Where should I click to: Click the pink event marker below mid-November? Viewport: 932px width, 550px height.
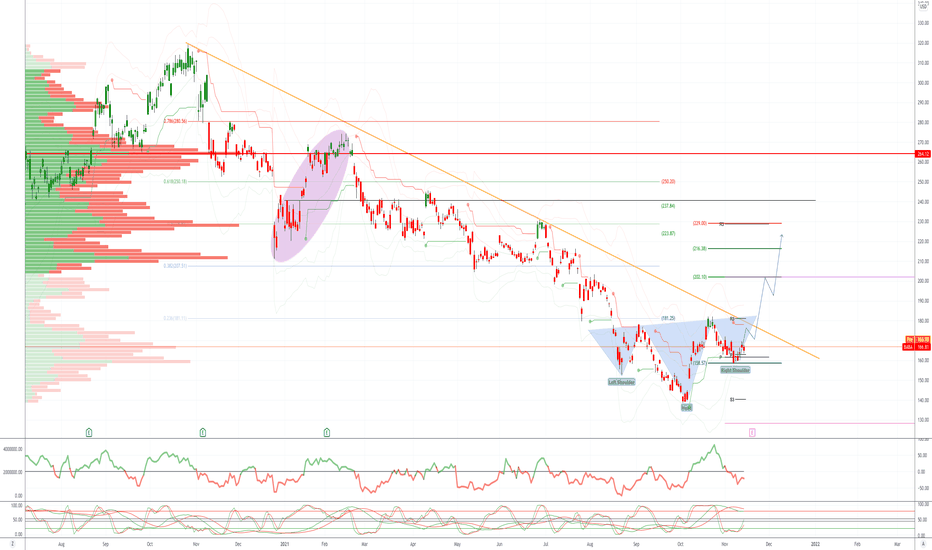pos(752,433)
